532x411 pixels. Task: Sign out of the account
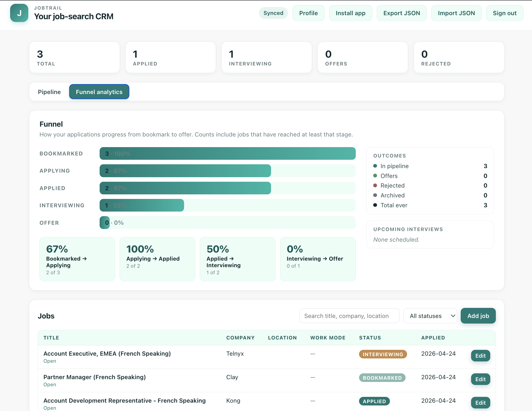(505, 13)
